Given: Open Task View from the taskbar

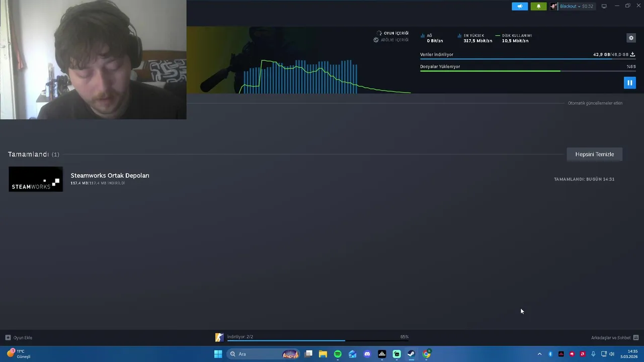Looking at the screenshot, I should [x=308, y=354].
